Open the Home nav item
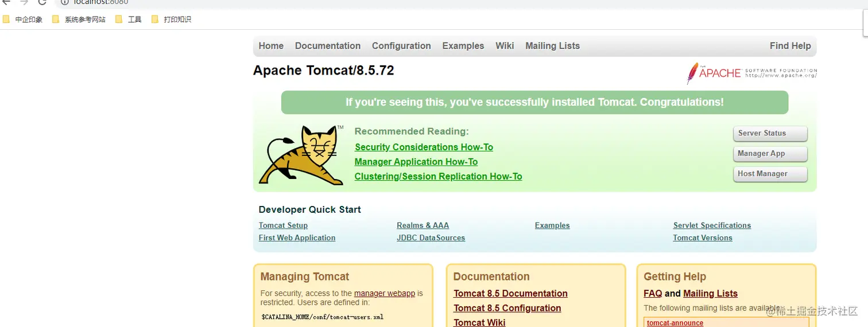Viewport: 868px width, 327px height. click(x=271, y=46)
